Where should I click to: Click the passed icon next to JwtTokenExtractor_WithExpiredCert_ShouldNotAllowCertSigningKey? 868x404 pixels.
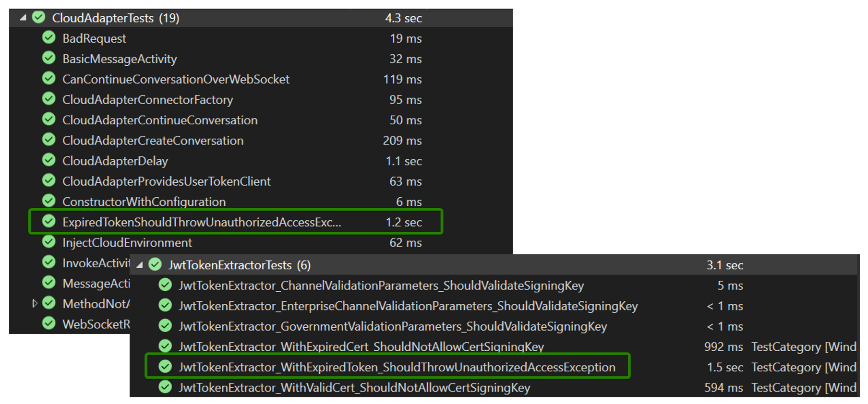point(165,346)
